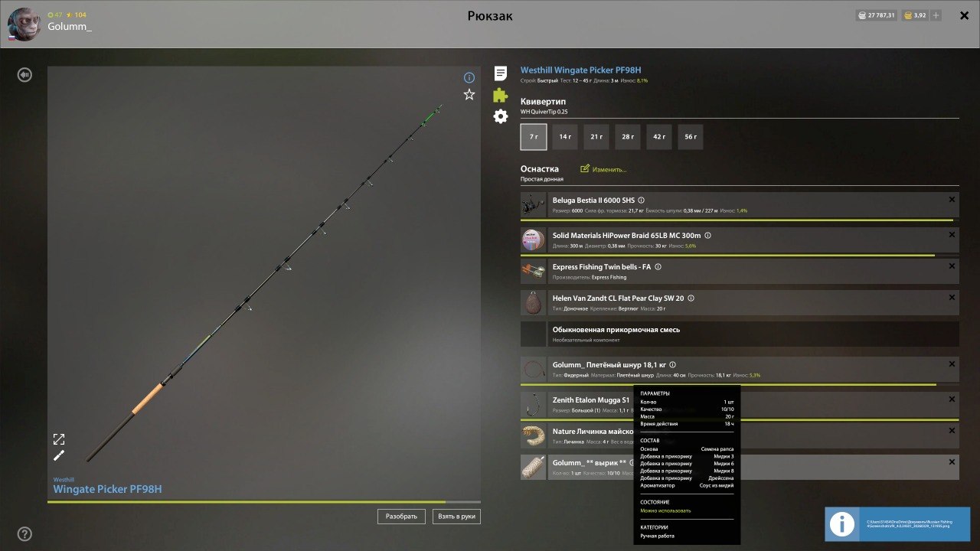Remove the Beluga Bestia II reel
Image resolution: width=980 pixels, height=551 pixels.
952,200
